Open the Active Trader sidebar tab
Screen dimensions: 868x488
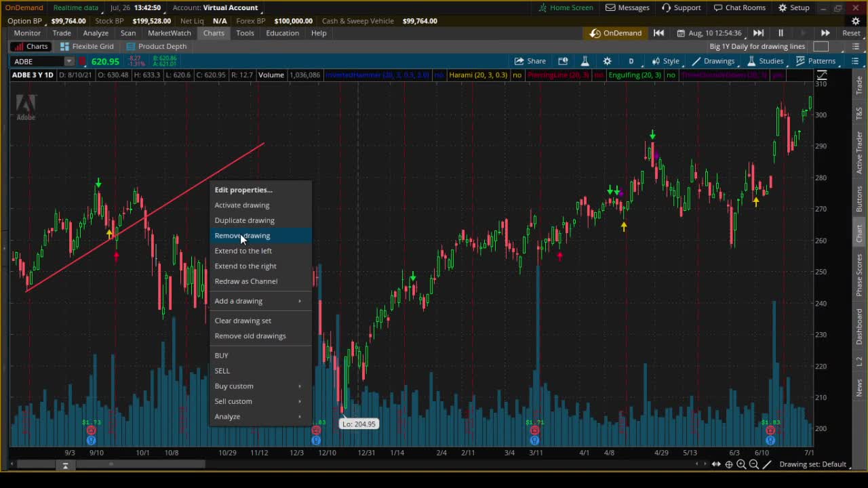[859, 152]
